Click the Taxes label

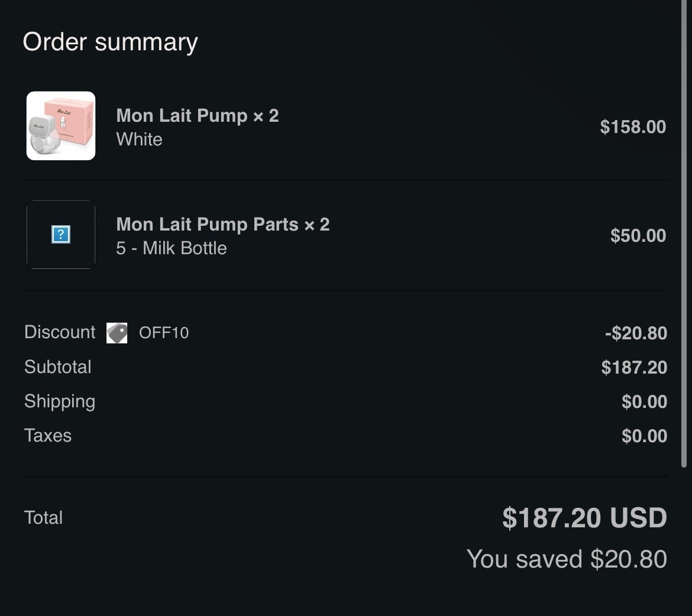click(48, 436)
